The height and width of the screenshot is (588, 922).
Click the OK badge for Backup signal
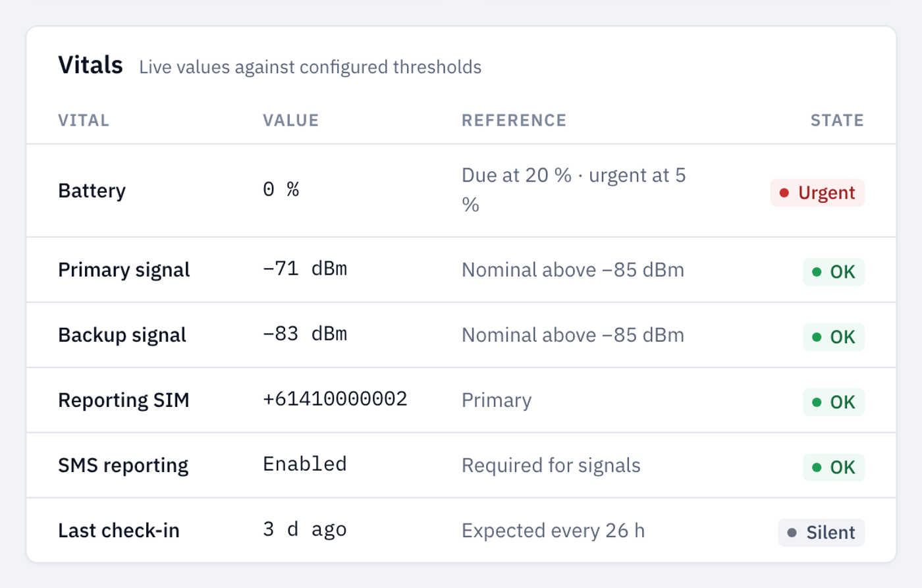(x=834, y=336)
